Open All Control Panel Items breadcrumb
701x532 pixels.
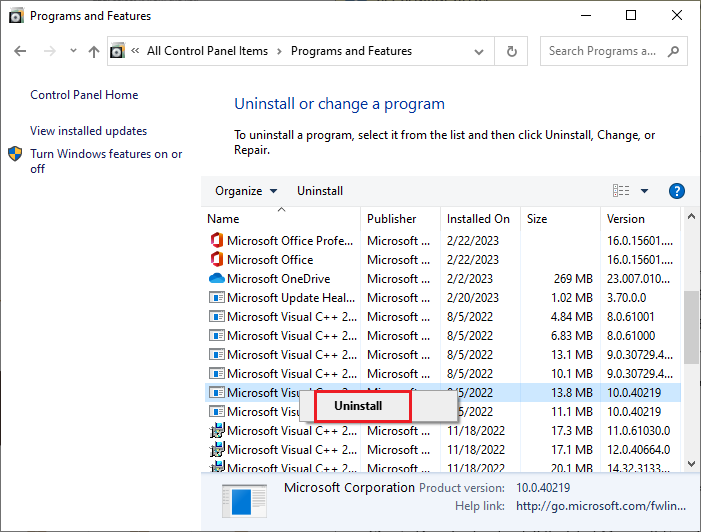coord(207,51)
